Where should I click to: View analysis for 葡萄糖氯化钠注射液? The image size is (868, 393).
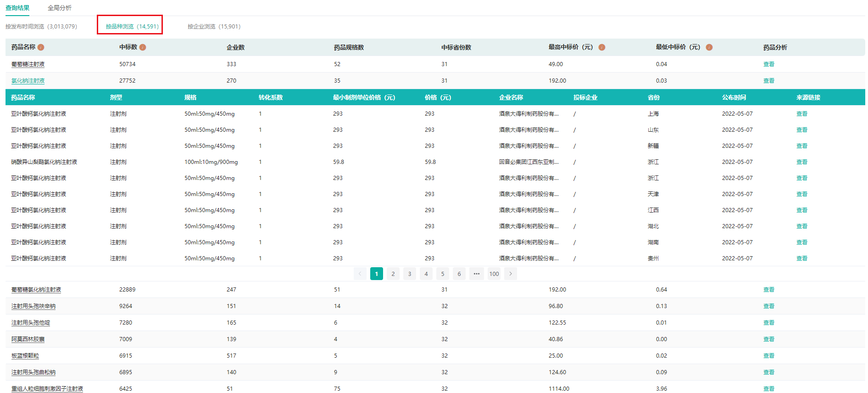click(768, 290)
